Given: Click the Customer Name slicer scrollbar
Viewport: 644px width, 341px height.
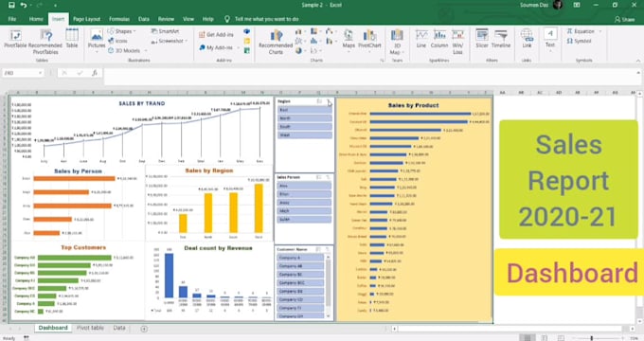Looking at the screenshot, I should pos(329,283).
